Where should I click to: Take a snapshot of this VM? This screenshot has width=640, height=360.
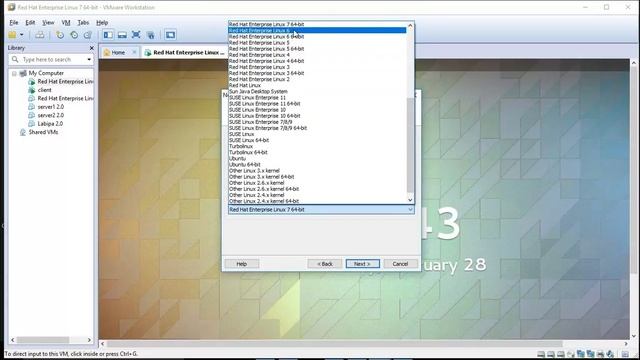[x=60, y=35]
